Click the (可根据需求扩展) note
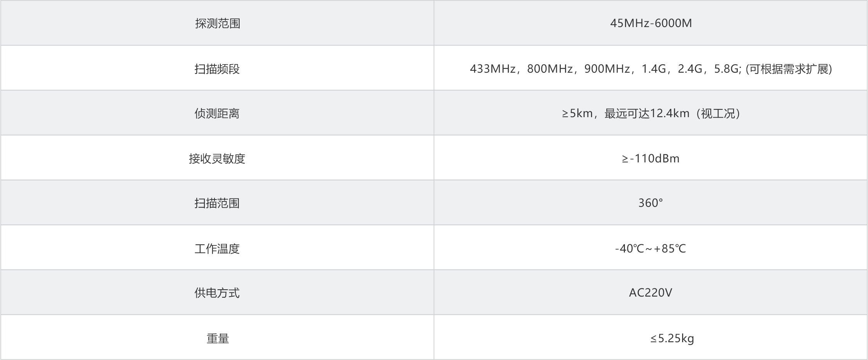The image size is (868, 360). coord(789,69)
